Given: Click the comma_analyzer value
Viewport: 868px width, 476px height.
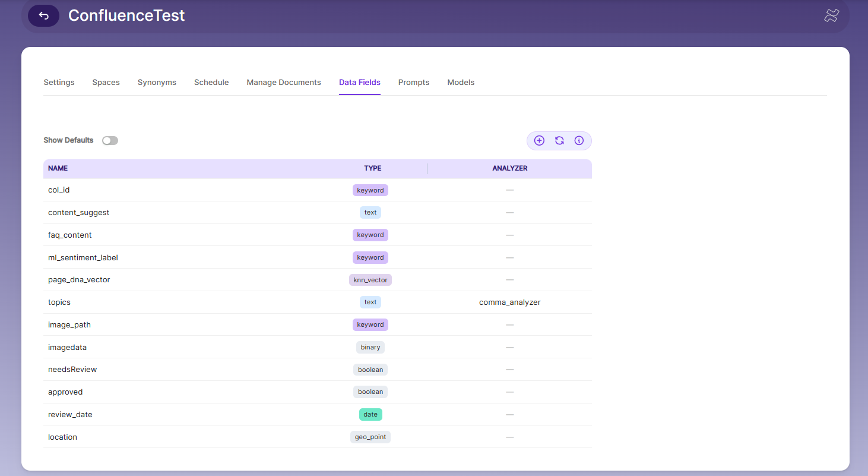Looking at the screenshot, I should click(x=510, y=302).
